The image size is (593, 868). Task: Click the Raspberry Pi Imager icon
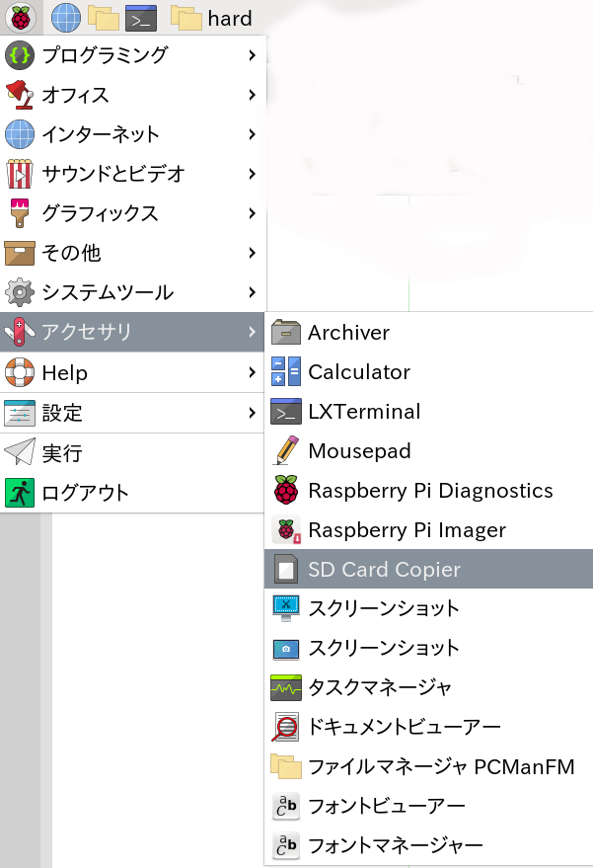(x=286, y=529)
